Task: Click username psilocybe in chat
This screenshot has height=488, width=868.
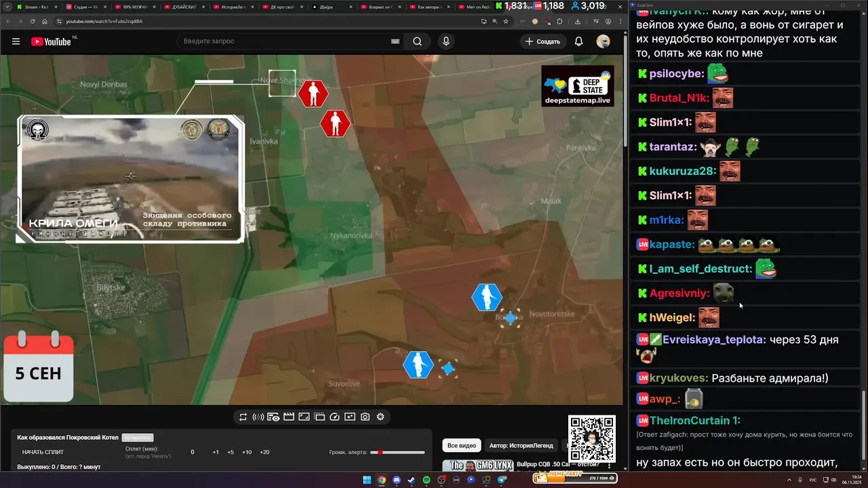Action: click(x=675, y=74)
